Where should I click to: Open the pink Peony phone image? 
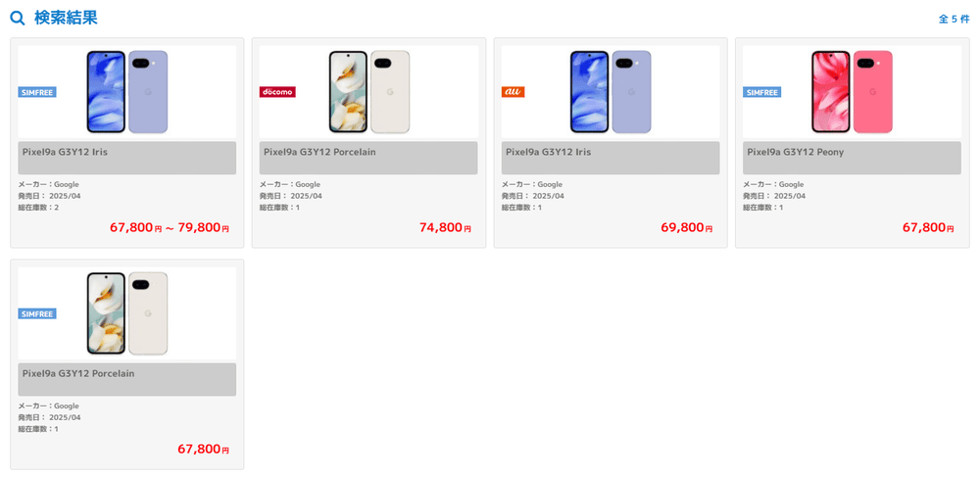pos(852,92)
